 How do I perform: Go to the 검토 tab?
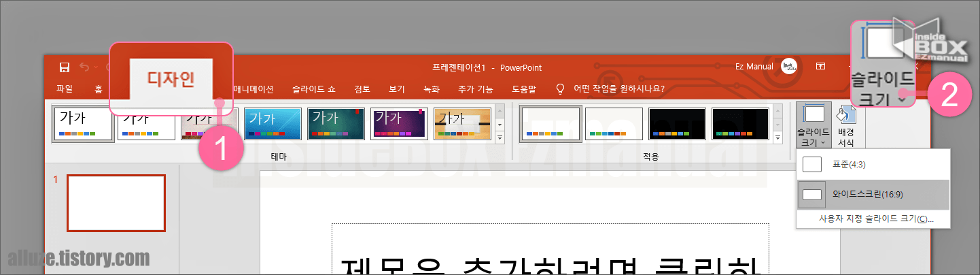[362, 88]
